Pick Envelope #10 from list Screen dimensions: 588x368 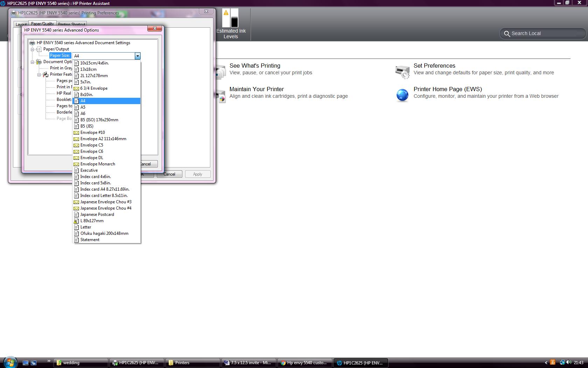coord(106,132)
